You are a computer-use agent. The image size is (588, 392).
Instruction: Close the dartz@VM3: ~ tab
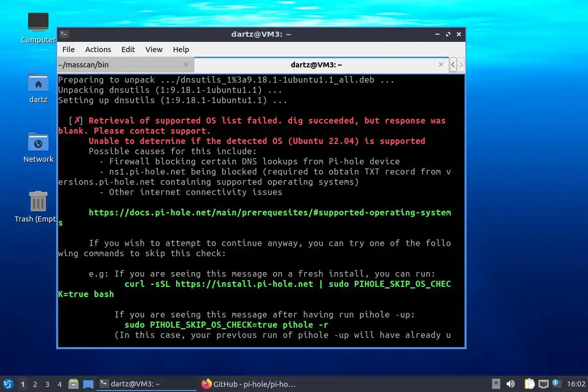pos(441,64)
